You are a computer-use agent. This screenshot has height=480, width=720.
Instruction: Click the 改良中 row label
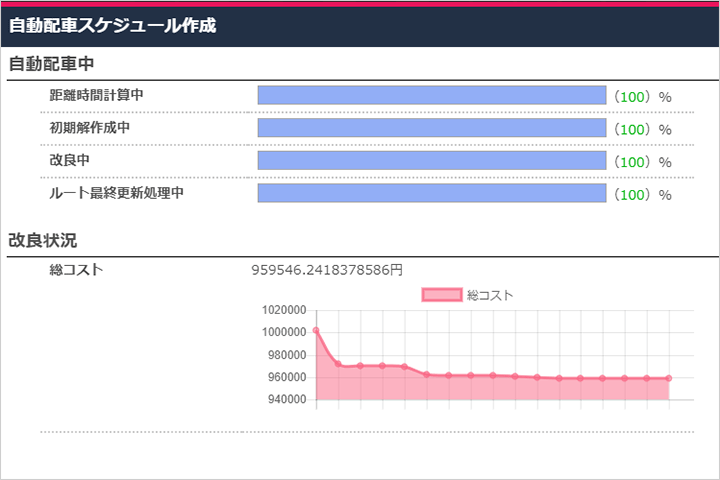pyautogui.click(x=70, y=161)
